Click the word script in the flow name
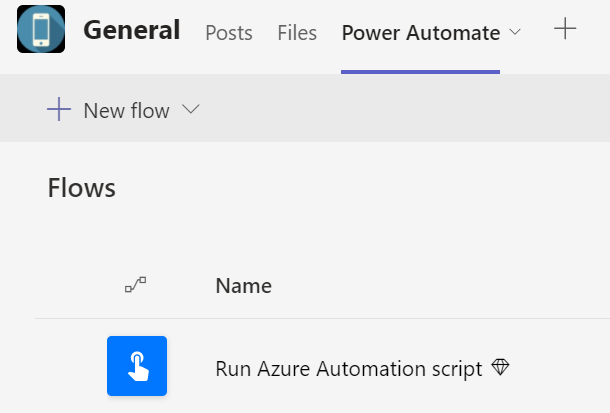 point(457,369)
